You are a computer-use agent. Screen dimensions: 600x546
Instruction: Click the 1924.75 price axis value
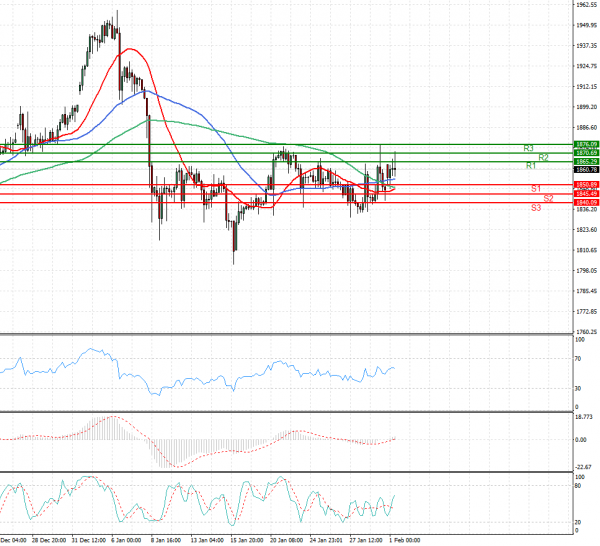coord(587,66)
